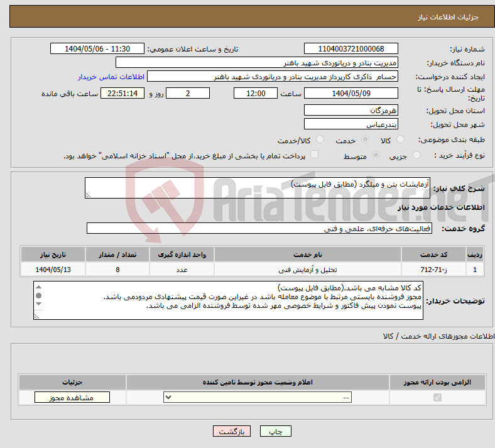Screen dimensions: 495x448
Task: Click the چاپ print button
Action: click(x=276, y=431)
